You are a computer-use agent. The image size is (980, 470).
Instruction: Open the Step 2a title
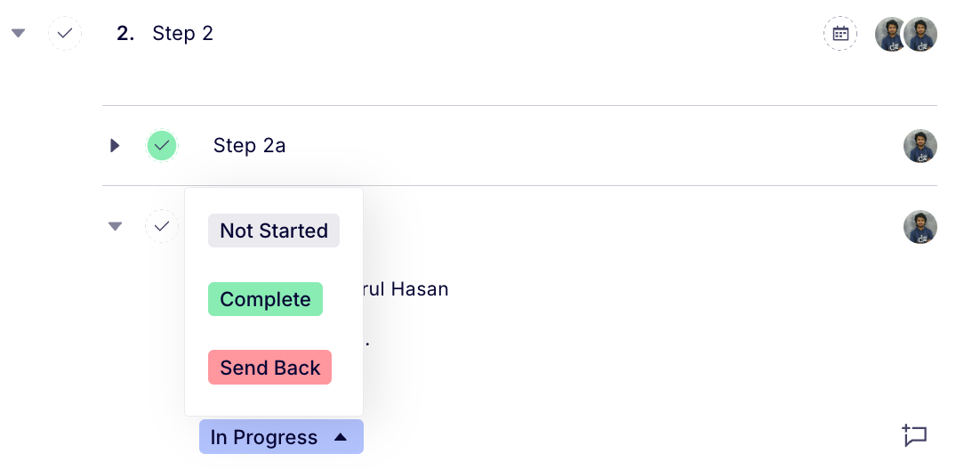(249, 146)
